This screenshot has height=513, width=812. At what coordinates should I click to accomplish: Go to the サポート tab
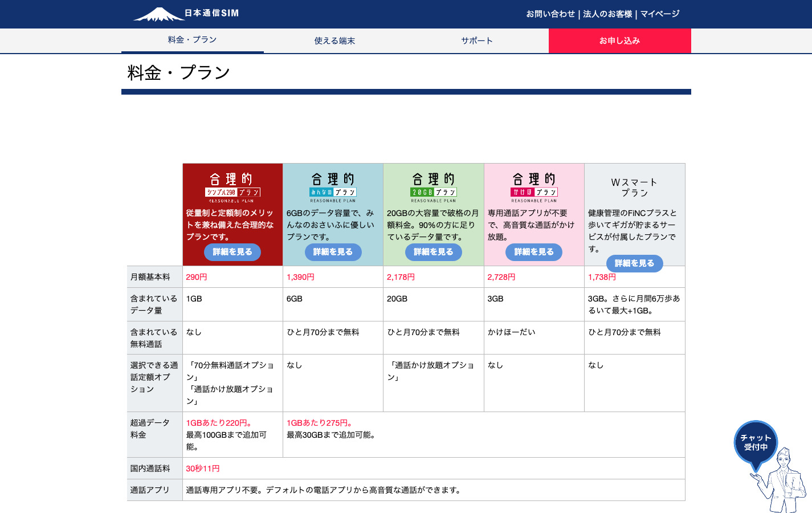[477, 41]
